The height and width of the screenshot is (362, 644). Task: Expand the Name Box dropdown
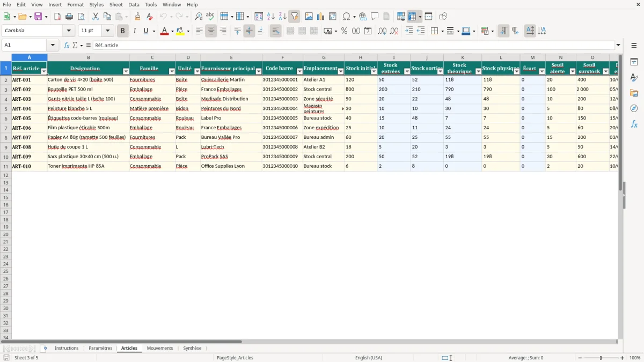click(53, 46)
